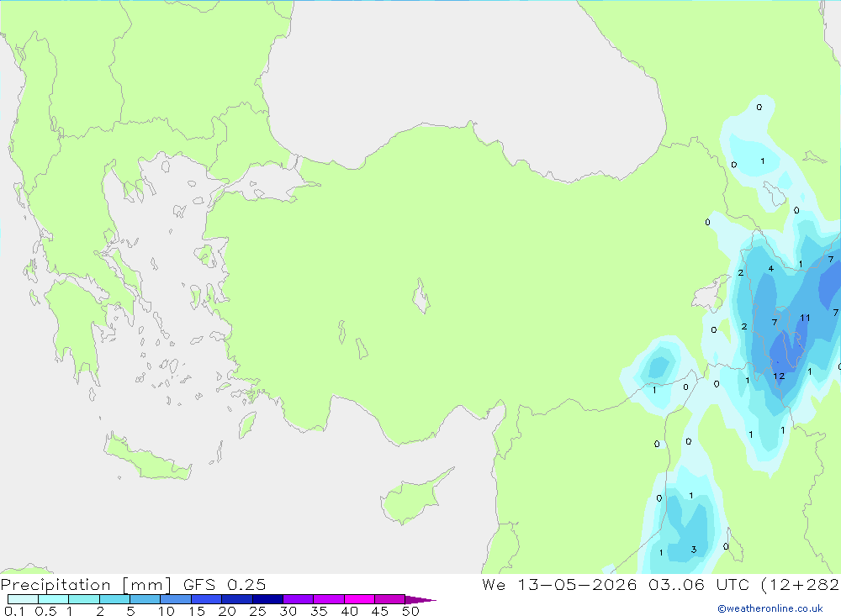Click the 5–10 mm legend color swatch
841x616 pixels.
coord(145,599)
